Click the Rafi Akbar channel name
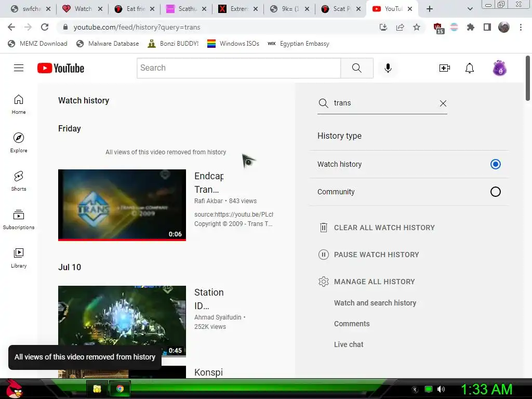532x399 pixels. coord(208,201)
